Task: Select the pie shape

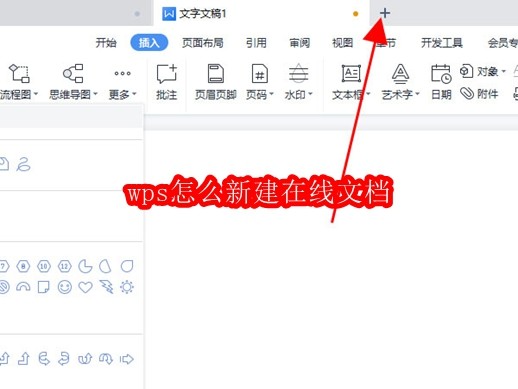Action: pos(85,266)
